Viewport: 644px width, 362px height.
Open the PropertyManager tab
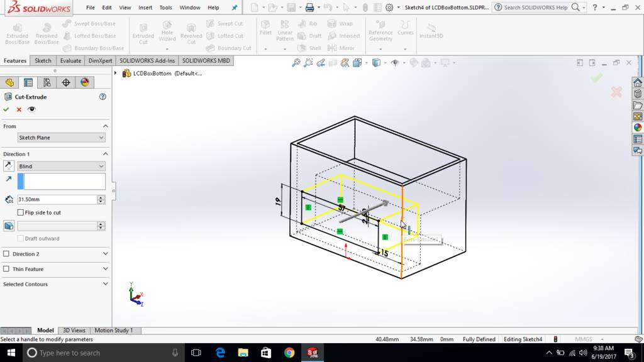pyautogui.click(x=28, y=82)
